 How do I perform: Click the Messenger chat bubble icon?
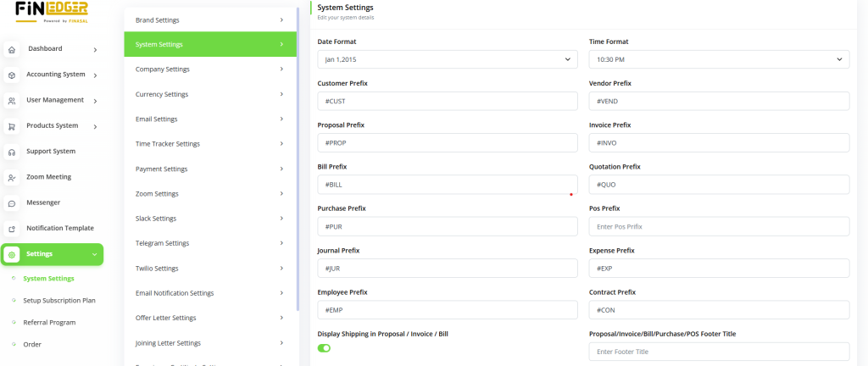(12, 203)
